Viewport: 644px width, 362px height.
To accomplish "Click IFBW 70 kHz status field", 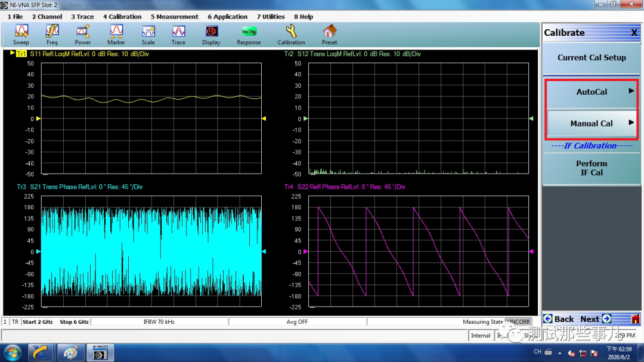I will pos(159,321).
